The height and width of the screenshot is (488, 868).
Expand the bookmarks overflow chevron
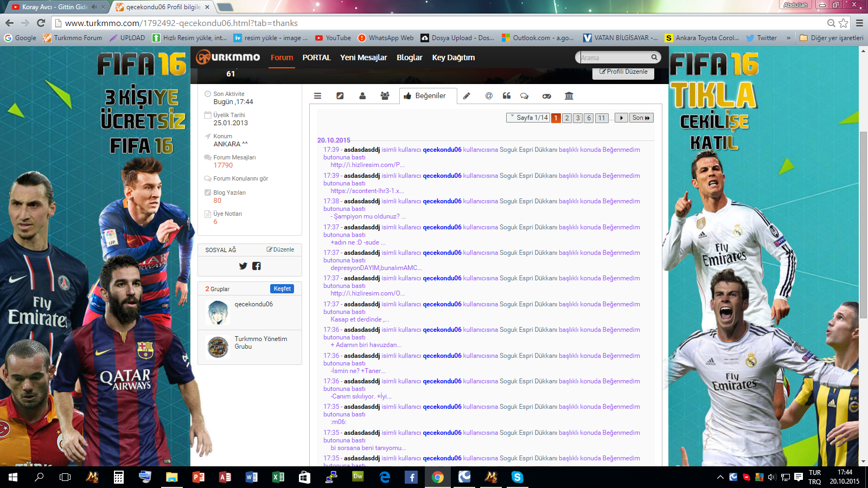(788, 38)
